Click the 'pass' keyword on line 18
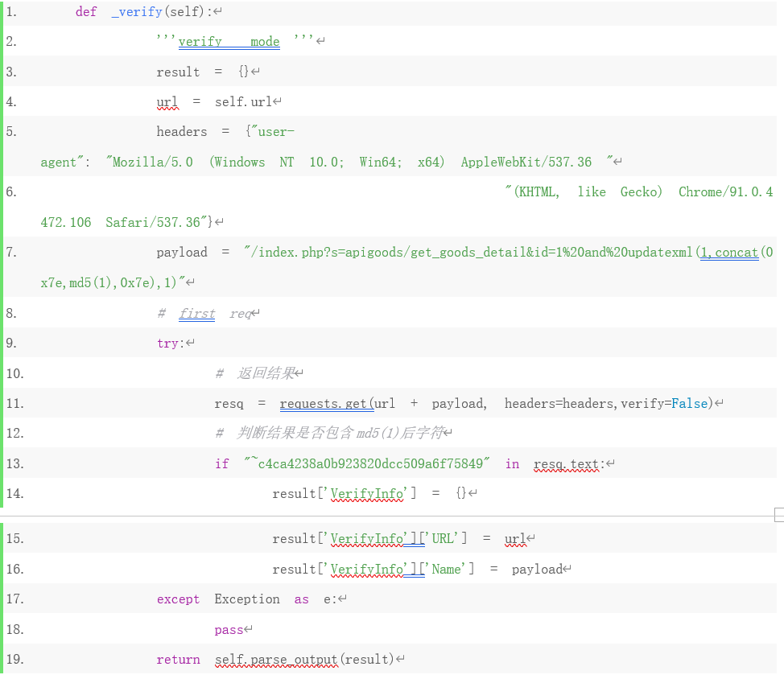 tap(229, 630)
